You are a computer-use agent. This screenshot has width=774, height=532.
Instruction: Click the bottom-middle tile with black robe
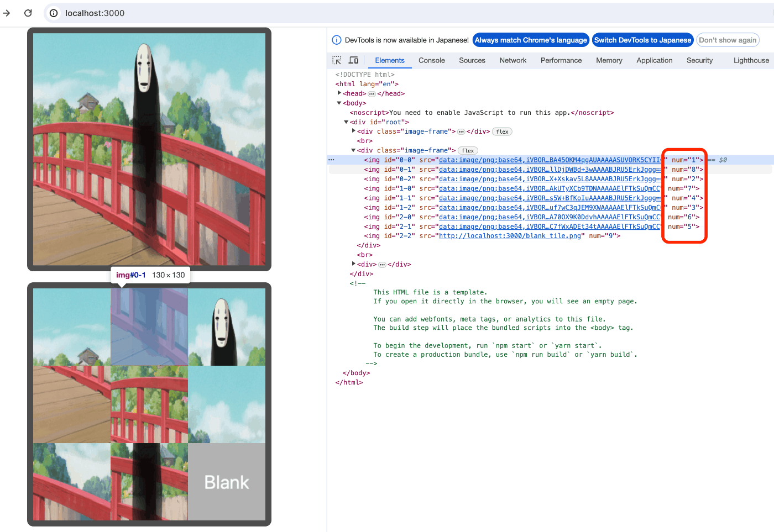pos(149,482)
